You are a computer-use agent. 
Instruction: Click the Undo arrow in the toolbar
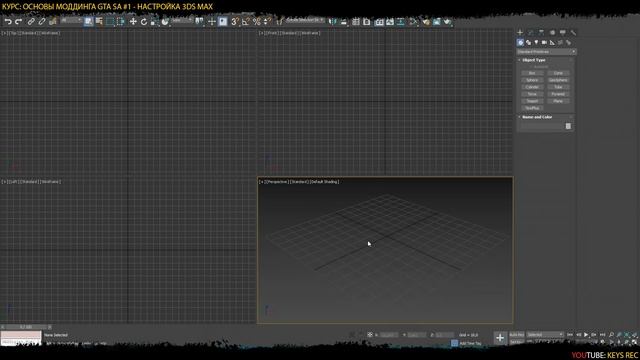tap(8, 21)
